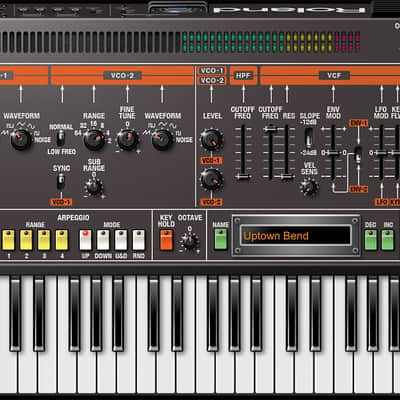Click the HPF Cutoff Freq slider handle
The height and width of the screenshot is (400, 400).
coord(243,176)
